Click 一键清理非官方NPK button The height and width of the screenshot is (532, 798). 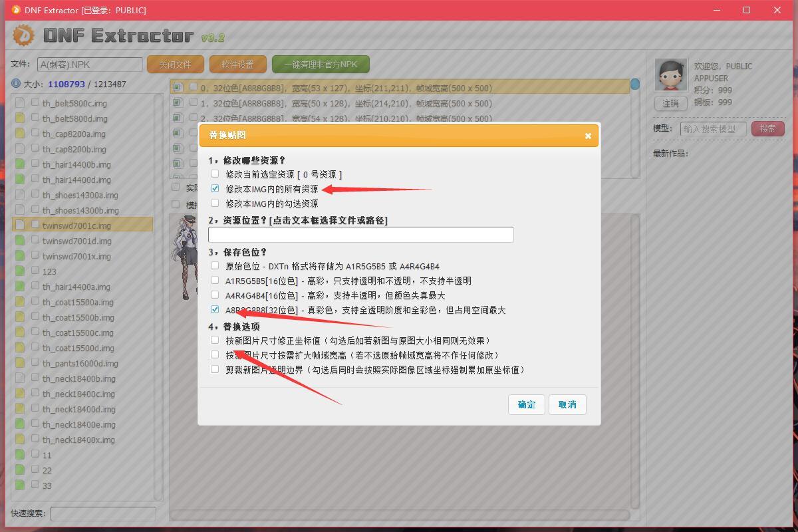pyautogui.click(x=321, y=65)
